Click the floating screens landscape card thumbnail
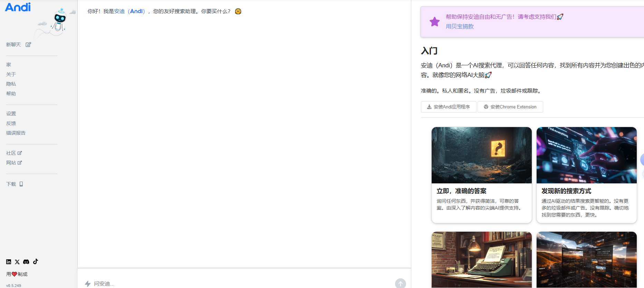The image size is (644, 288). (x=587, y=260)
